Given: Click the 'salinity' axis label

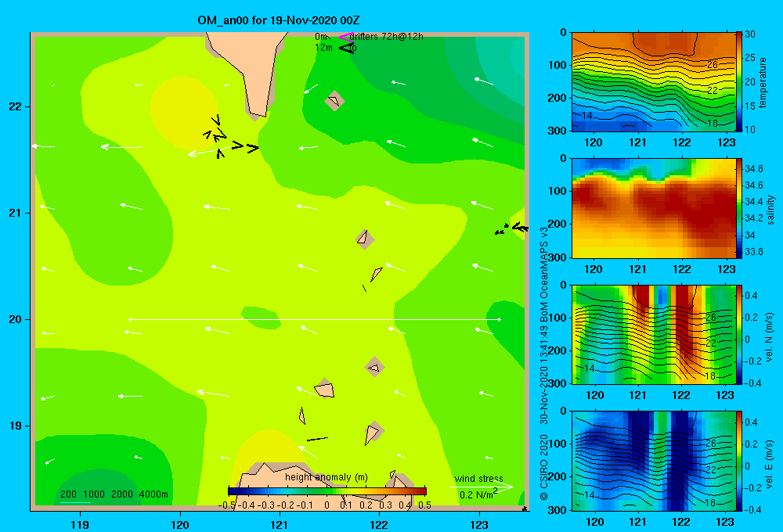Looking at the screenshot, I should [770, 210].
